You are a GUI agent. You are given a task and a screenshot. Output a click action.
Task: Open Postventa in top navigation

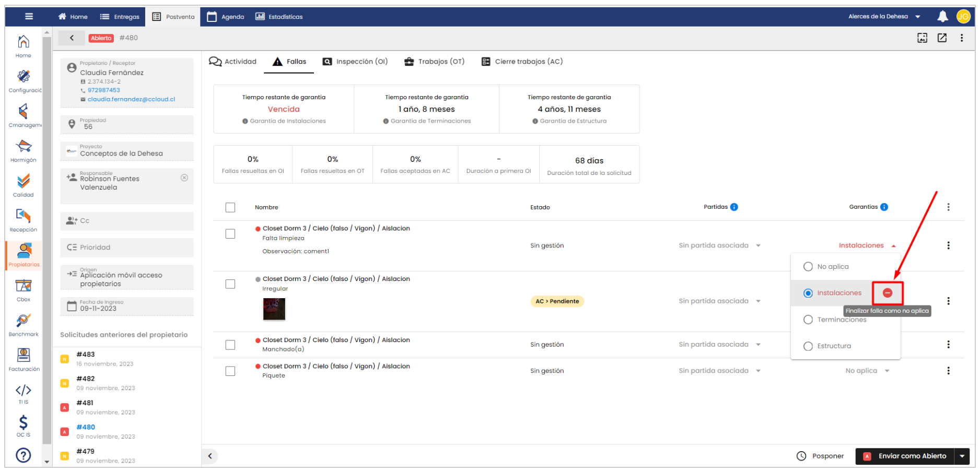(x=173, y=17)
